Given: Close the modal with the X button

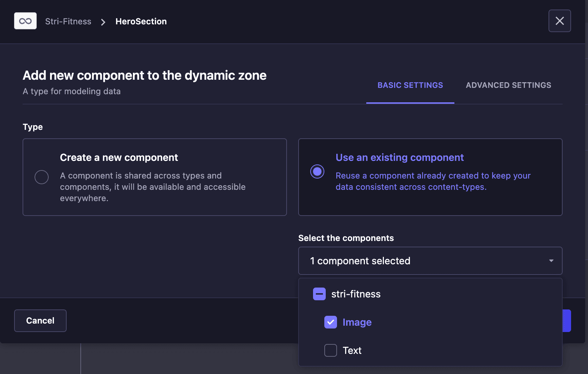Looking at the screenshot, I should tap(559, 21).
